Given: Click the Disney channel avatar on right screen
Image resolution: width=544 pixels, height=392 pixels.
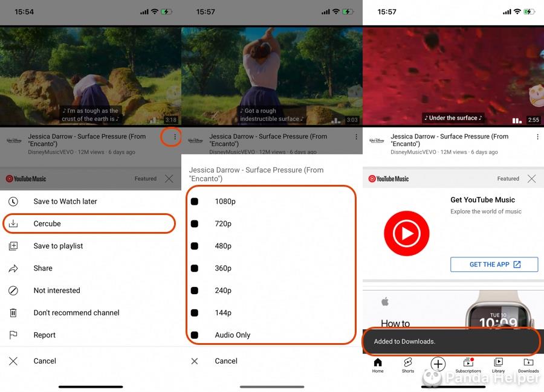Looking at the screenshot, I should pyautogui.click(x=377, y=141).
